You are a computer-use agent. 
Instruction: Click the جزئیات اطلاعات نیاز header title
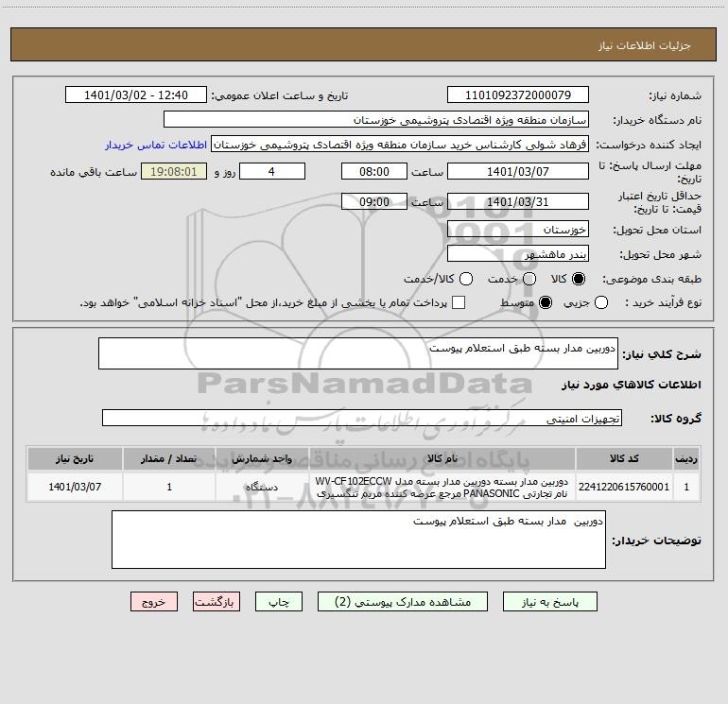coord(645,45)
